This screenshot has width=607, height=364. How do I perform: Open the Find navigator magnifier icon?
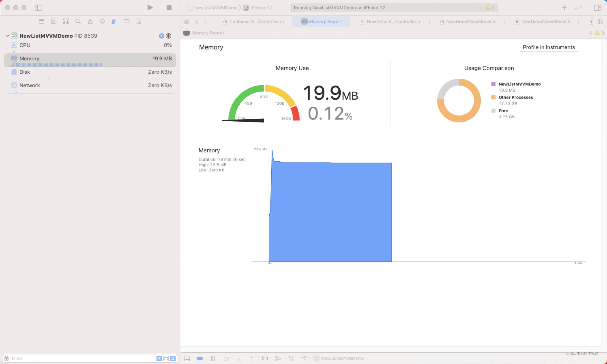click(78, 21)
